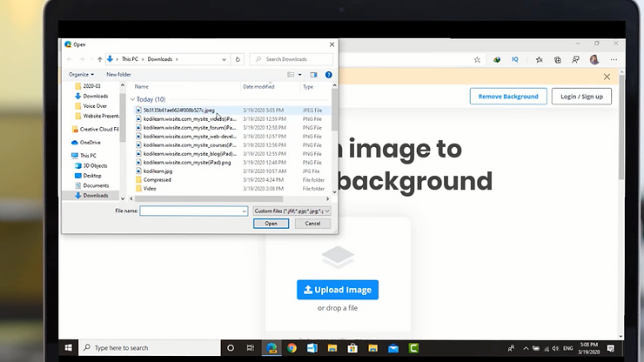Open Microsoft Store from taskbar

pyautogui.click(x=352, y=348)
